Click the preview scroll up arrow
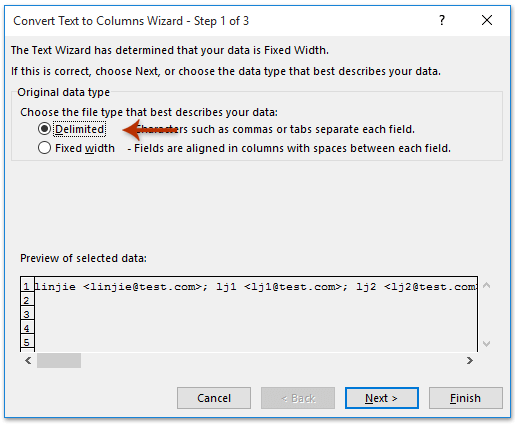This screenshot has width=515, height=424. point(486,285)
